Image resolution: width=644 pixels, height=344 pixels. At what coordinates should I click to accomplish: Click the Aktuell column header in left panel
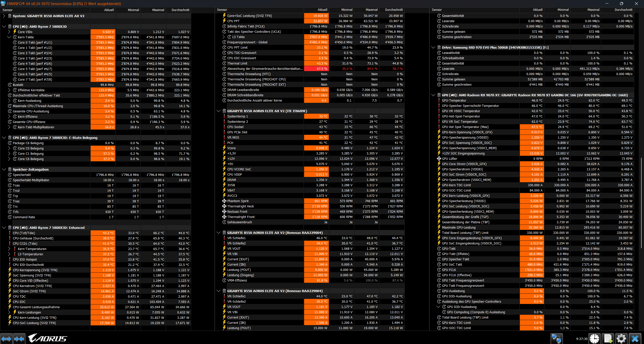[109, 10]
